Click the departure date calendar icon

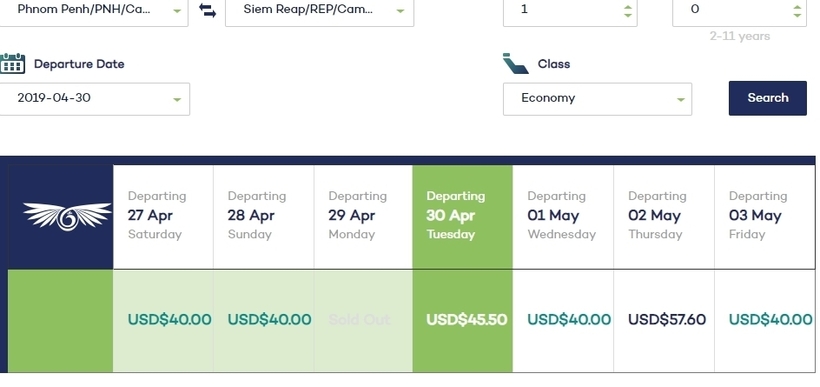[x=13, y=63]
